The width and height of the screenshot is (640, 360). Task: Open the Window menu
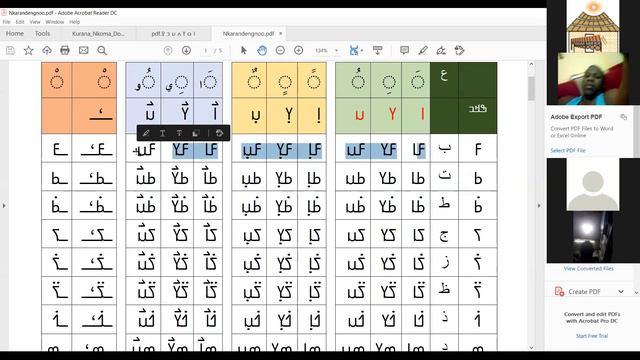click(x=55, y=22)
